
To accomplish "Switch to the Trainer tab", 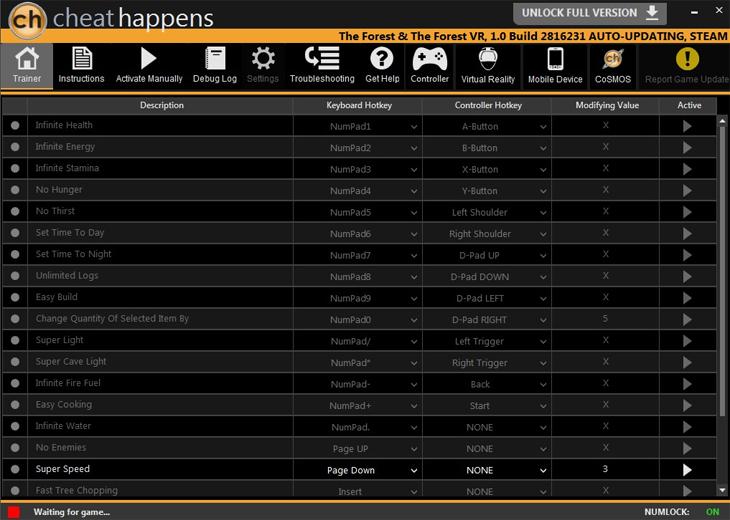I will pyautogui.click(x=27, y=65).
